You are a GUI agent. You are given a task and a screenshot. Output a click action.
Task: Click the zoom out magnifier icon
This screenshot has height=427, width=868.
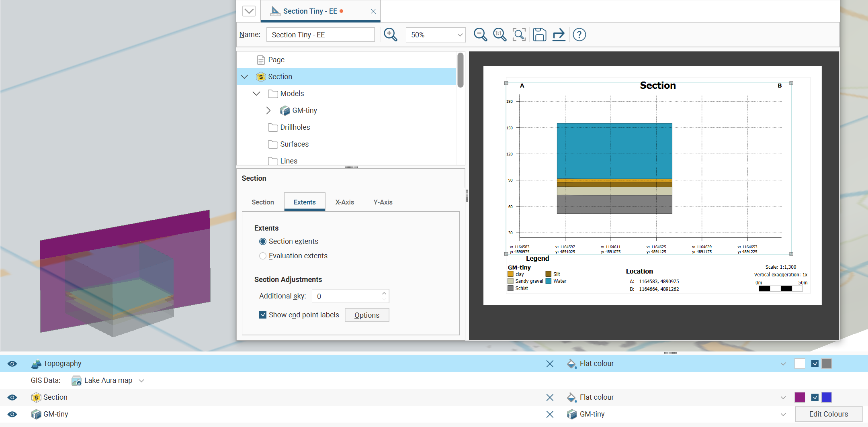[480, 35]
